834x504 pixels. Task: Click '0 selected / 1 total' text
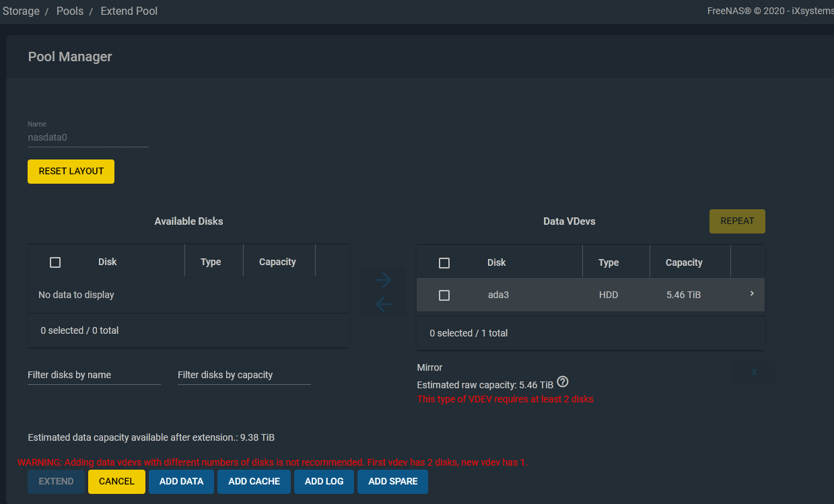click(x=468, y=333)
